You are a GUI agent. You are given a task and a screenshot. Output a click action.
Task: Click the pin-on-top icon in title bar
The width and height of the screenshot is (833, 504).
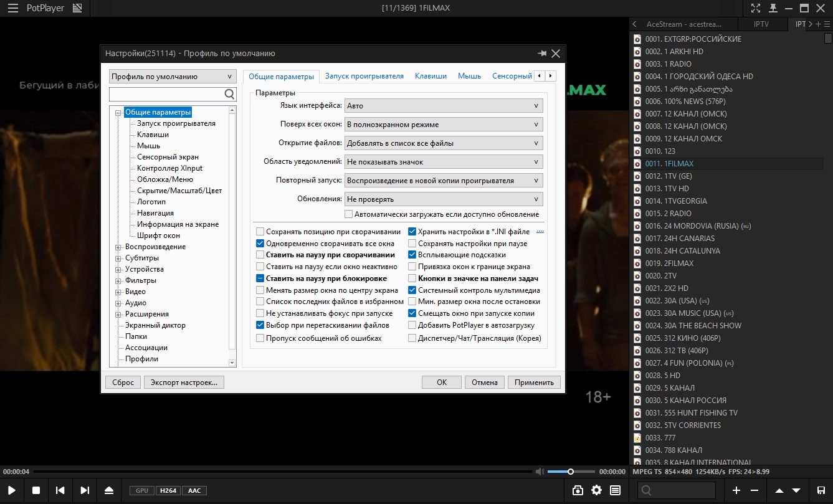(x=773, y=8)
